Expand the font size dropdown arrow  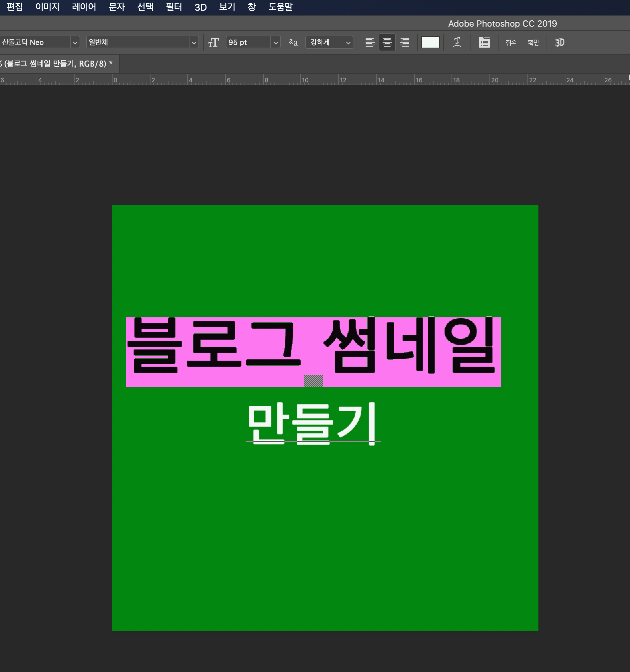(x=275, y=43)
